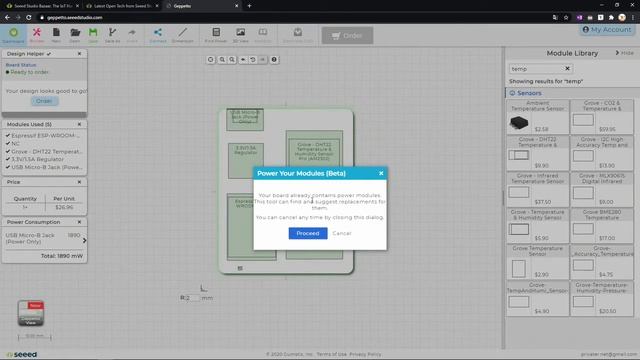Viewport: 640px width, 360px height.
Task: Click Order button in Design Helper
Action: point(44,101)
